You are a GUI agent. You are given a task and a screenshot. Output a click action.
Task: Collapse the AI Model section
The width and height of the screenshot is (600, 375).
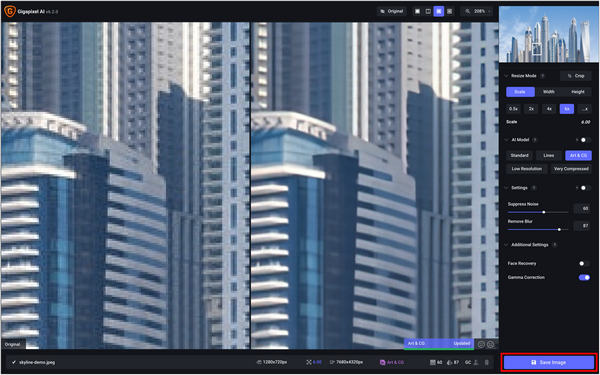tap(506, 140)
